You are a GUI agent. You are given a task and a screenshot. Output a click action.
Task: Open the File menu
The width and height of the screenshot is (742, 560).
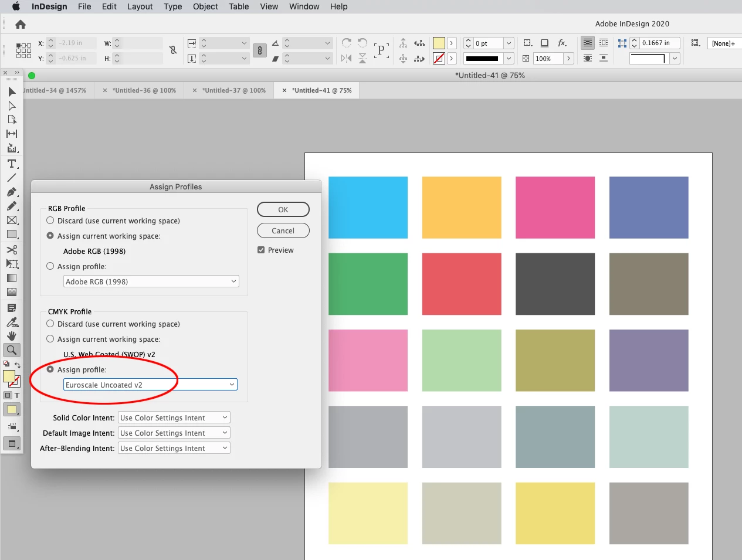point(84,6)
